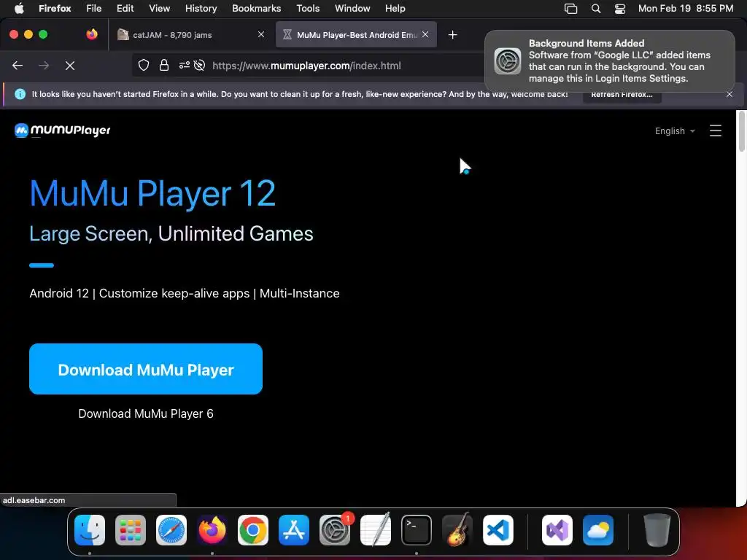Click the MuMuPlayer logo
This screenshot has width=747, height=560.
[63, 130]
